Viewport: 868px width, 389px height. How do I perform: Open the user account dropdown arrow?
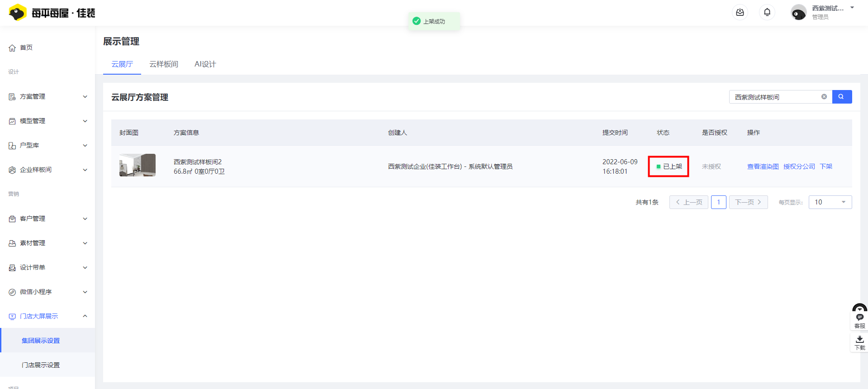click(x=852, y=8)
